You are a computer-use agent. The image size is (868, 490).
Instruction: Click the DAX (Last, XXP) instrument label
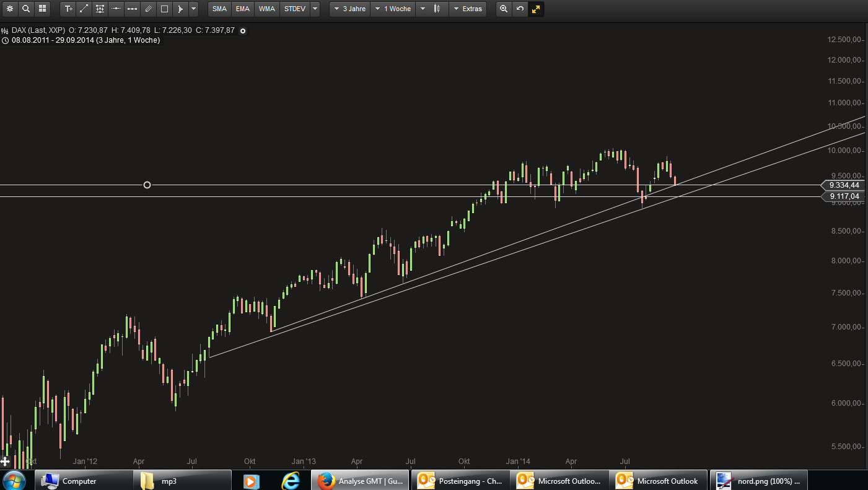(x=38, y=30)
